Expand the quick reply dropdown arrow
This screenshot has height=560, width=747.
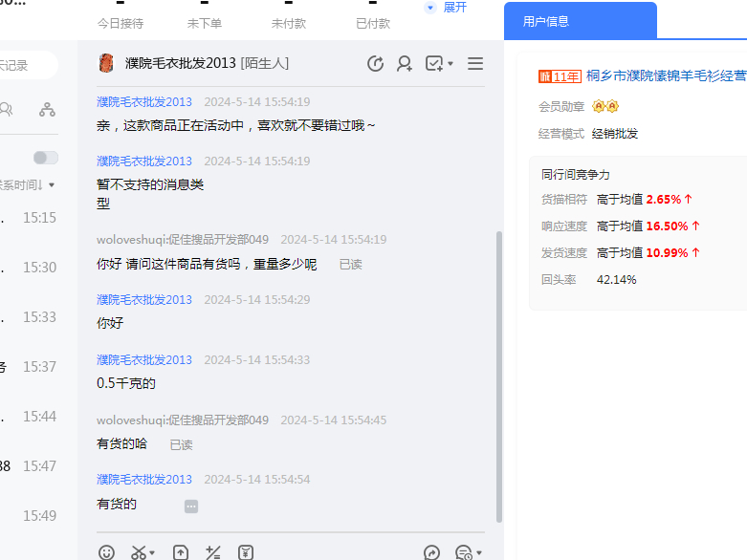pos(478,552)
